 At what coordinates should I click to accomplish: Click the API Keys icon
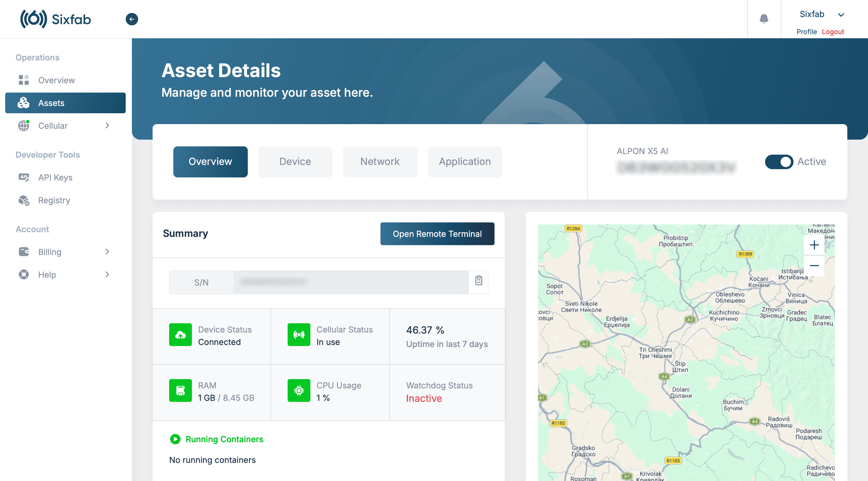click(24, 177)
